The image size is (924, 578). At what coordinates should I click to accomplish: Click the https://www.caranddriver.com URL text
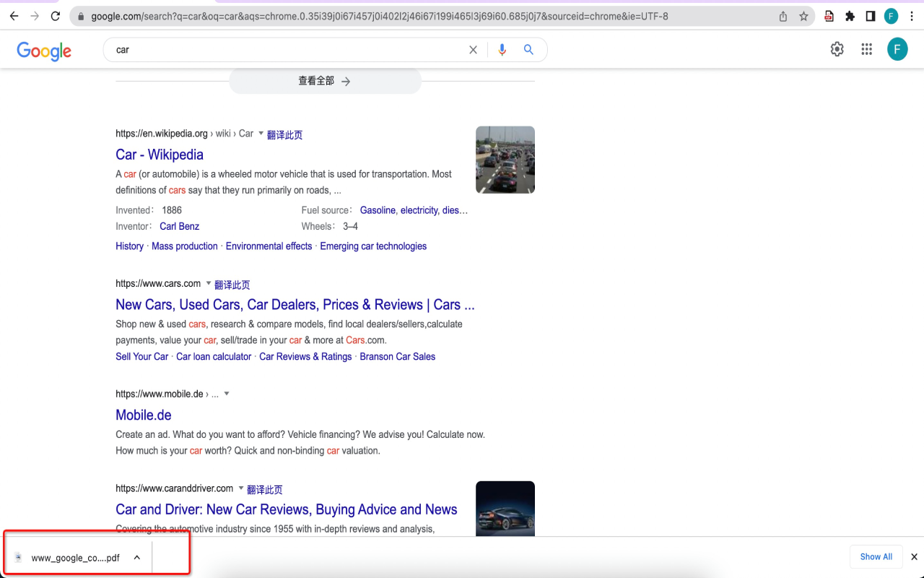click(x=175, y=489)
